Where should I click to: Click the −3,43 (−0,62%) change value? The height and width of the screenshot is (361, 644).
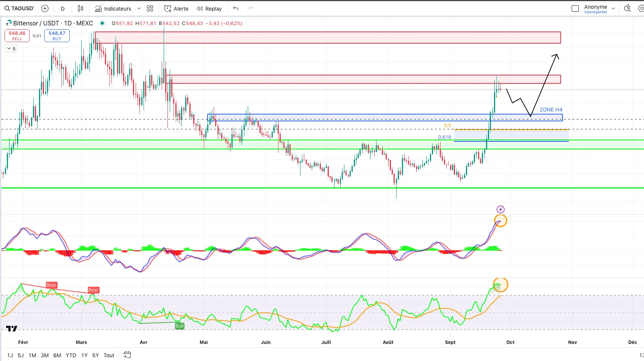[x=224, y=23]
